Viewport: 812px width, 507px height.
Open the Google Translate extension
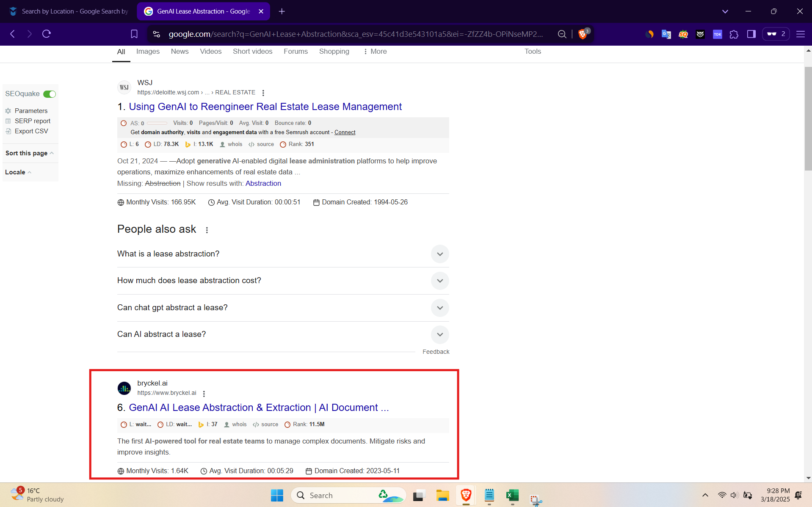pos(666,34)
